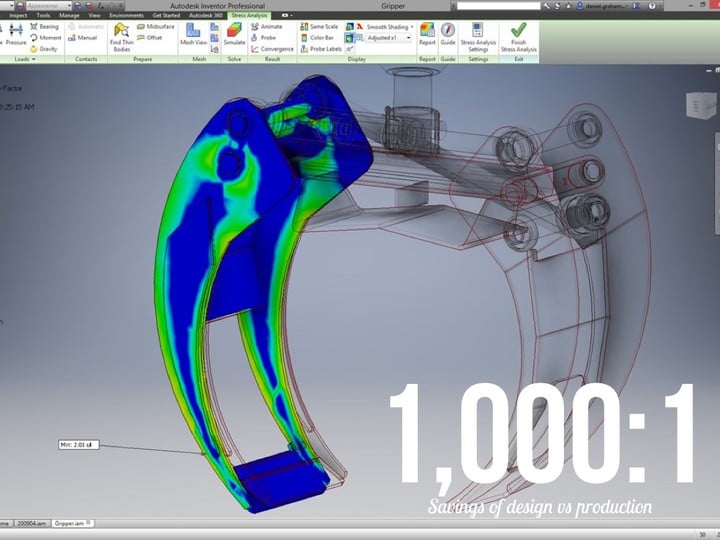Click the Help question mark icon
The height and width of the screenshot is (540, 720).
(x=652, y=6)
